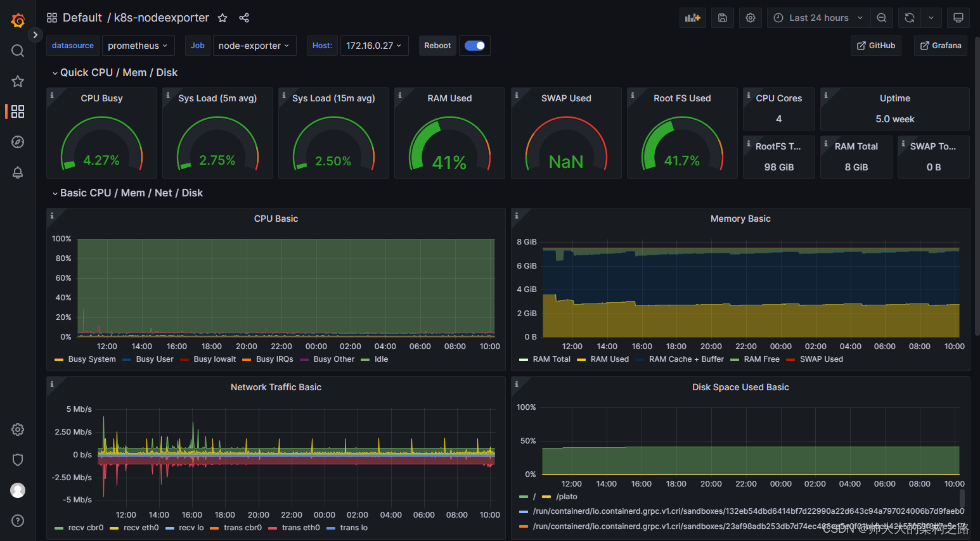
Task: Open the 172.16.0.27 host dropdown
Action: pos(374,46)
